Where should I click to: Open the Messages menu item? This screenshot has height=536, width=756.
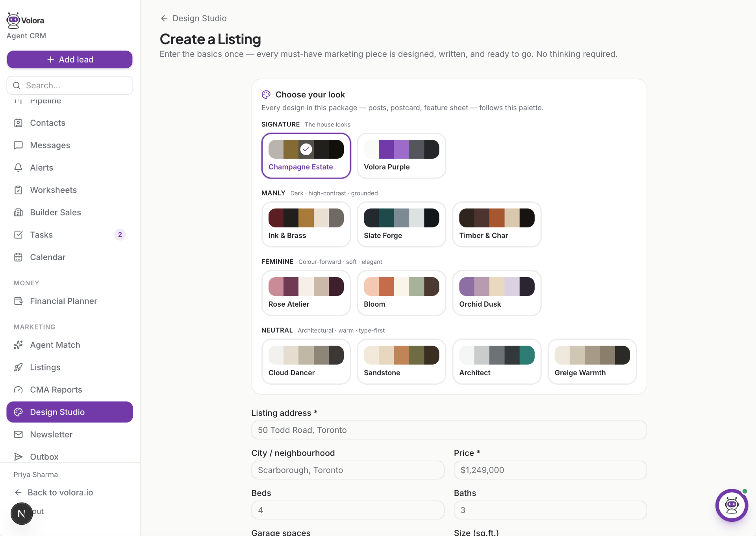(x=70, y=145)
